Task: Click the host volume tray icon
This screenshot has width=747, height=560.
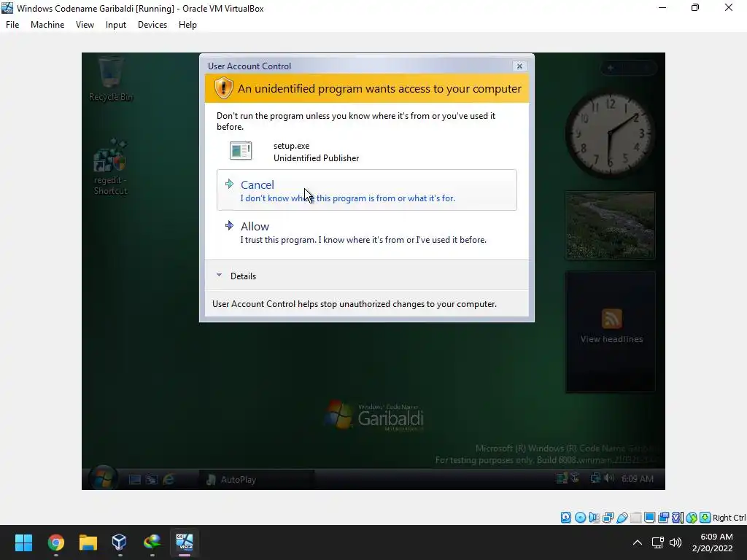Action: pyautogui.click(x=675, y=542)
